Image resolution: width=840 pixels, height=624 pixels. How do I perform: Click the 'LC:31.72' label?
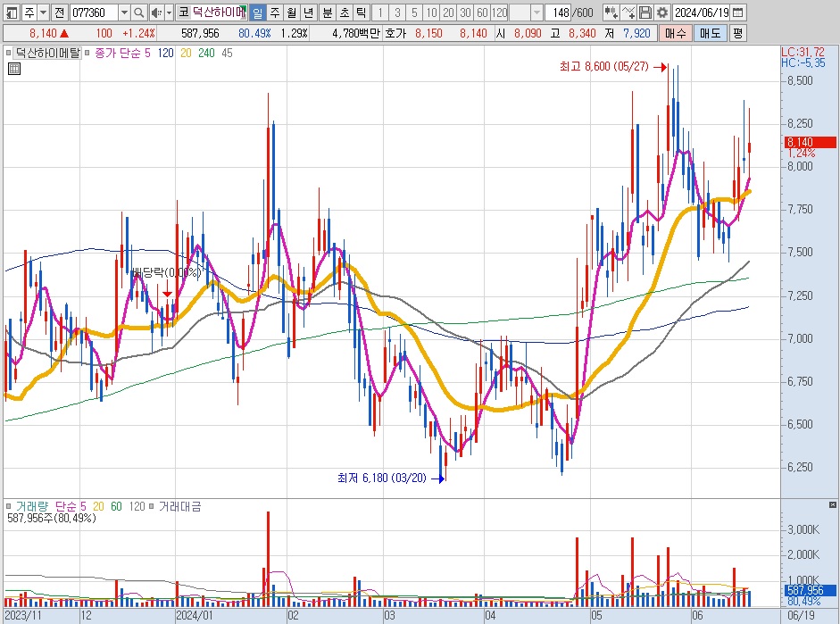tap(803, 52)
